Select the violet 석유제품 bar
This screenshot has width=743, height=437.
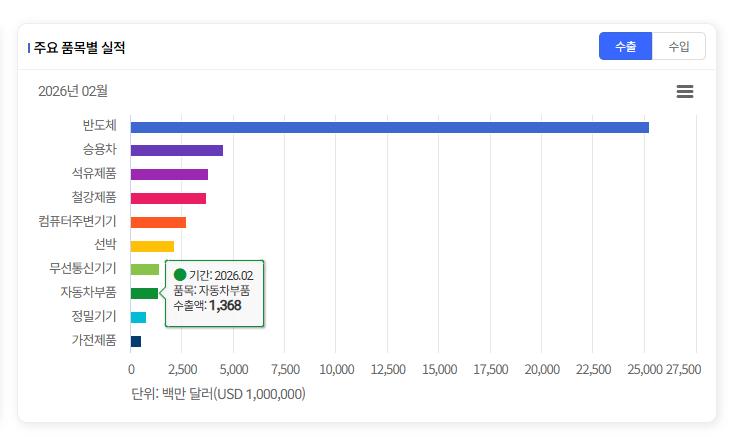click(169, 174)
